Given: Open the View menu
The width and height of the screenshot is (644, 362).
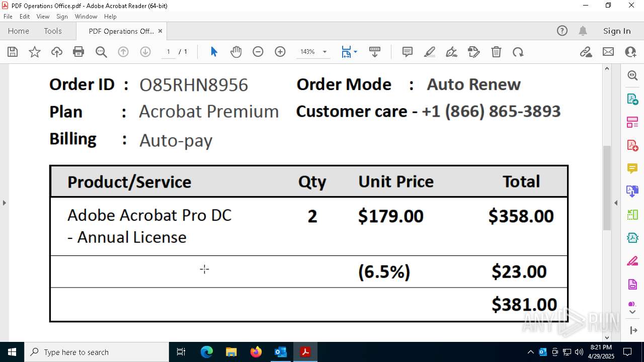Looking at the screenshot, I should [43, 17].
